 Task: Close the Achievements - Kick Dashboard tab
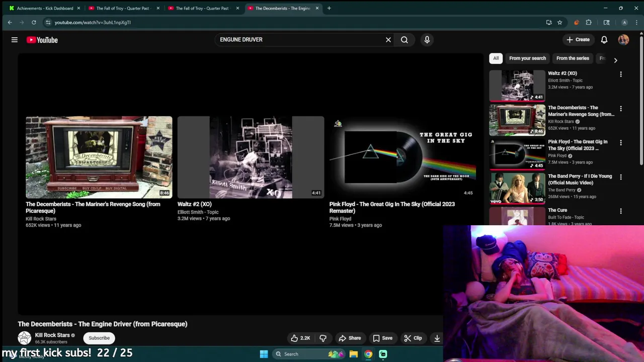78,8
